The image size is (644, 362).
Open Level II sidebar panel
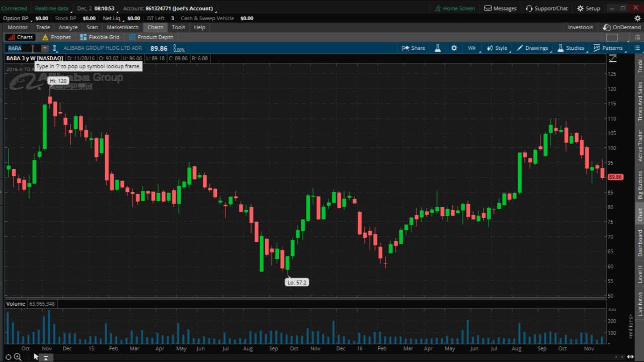pos(640,274)
